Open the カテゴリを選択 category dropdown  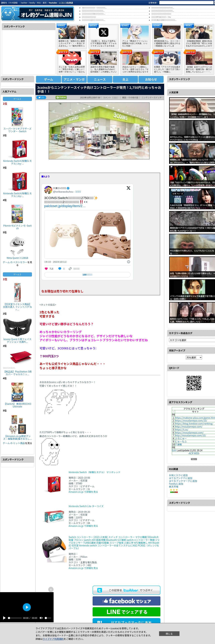192,340
